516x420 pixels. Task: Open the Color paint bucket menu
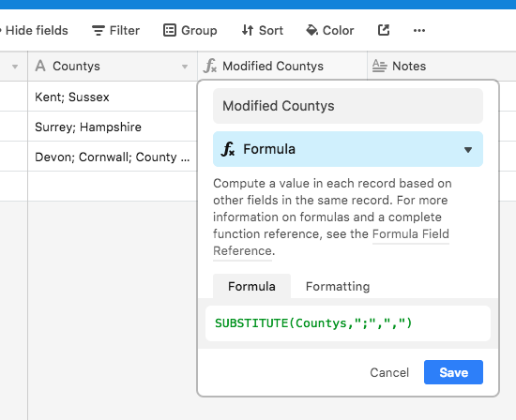tap(330, 31)
